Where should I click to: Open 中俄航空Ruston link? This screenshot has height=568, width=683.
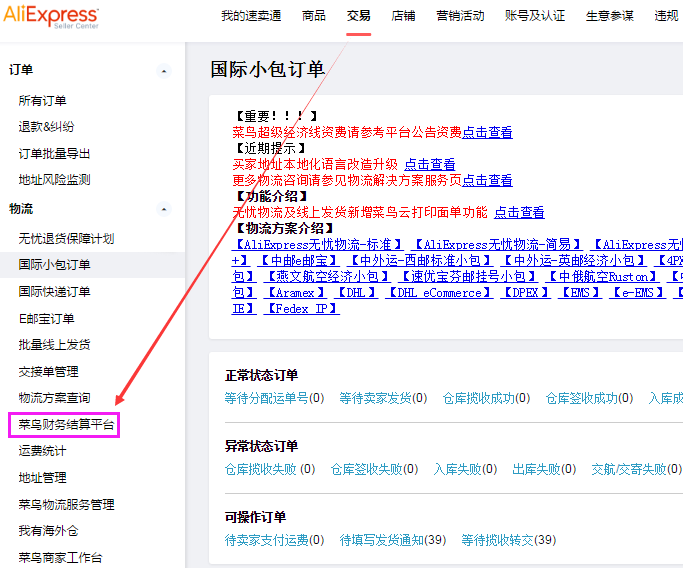pos(602,276)
